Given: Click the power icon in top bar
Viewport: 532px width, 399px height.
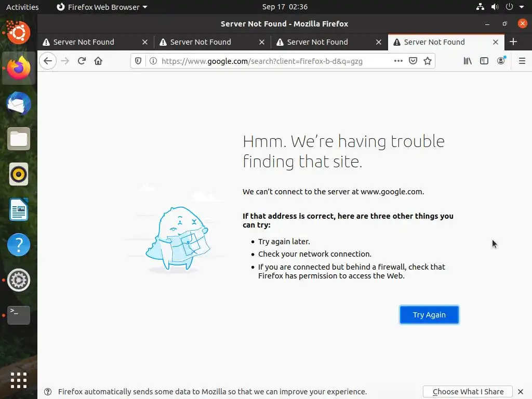Looking at the screenshot, I should (x=509, y=7).
